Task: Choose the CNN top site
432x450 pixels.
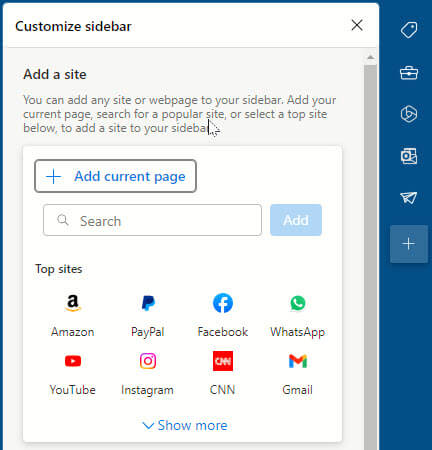Action: coord(223,373)
